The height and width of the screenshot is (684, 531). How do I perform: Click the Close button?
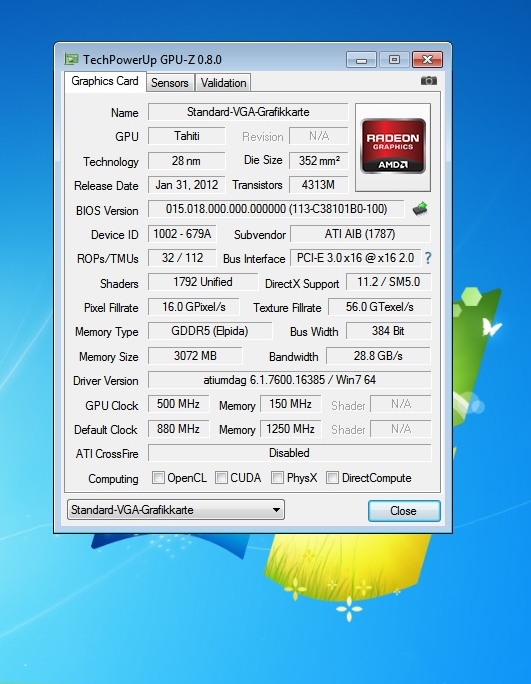click(x=404, y=511)
